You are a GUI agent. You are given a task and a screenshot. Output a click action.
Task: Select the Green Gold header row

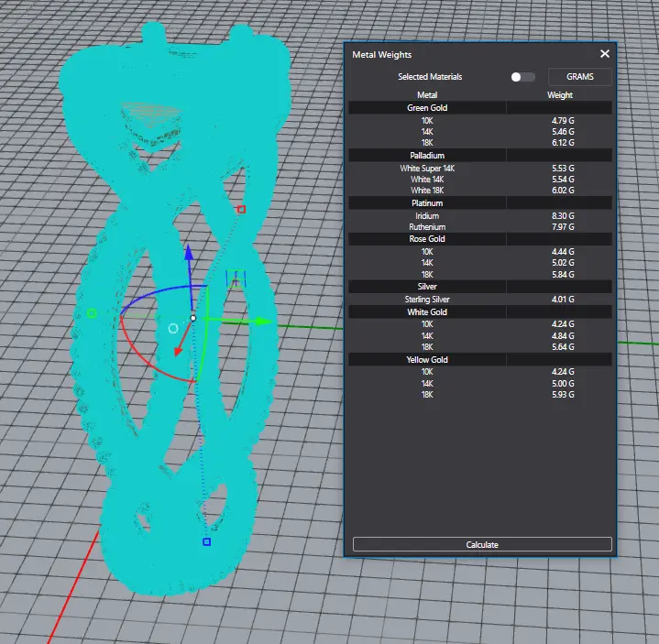pyautogui.click(x=480, y=107)
